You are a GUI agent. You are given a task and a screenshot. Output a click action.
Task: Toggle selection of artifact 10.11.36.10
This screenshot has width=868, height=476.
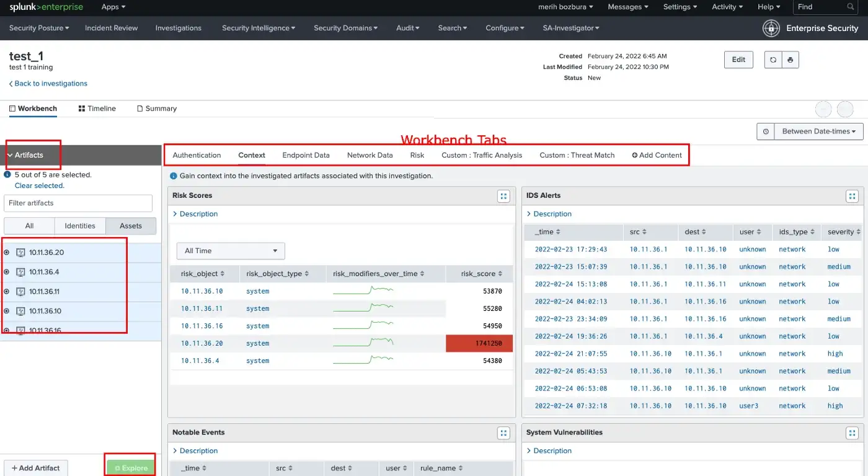(x=6, y=311)
